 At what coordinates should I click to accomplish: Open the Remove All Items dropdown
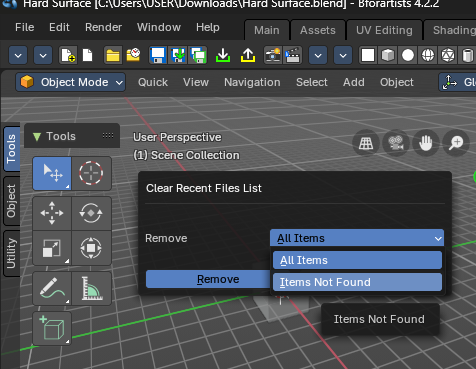click(x=357, y=238)
